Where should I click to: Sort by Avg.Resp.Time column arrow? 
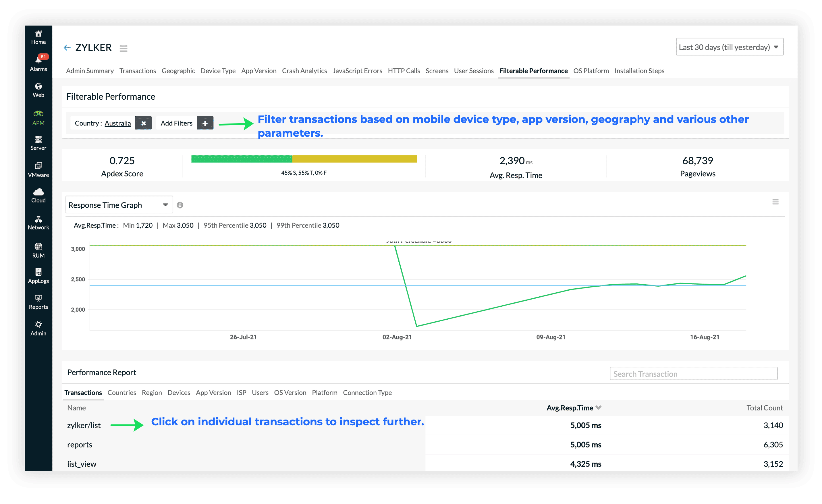[x=599, y=407]
